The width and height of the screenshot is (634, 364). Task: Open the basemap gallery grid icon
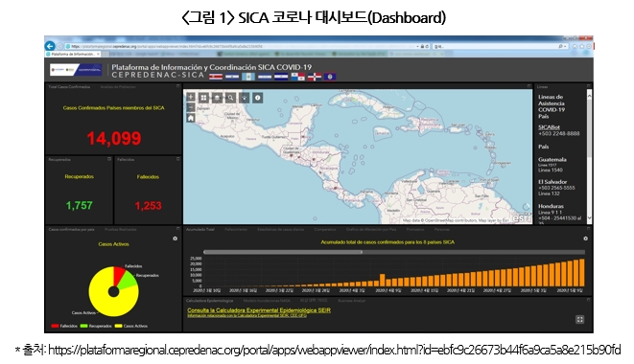pyautogui.click(x=203, y=98)
